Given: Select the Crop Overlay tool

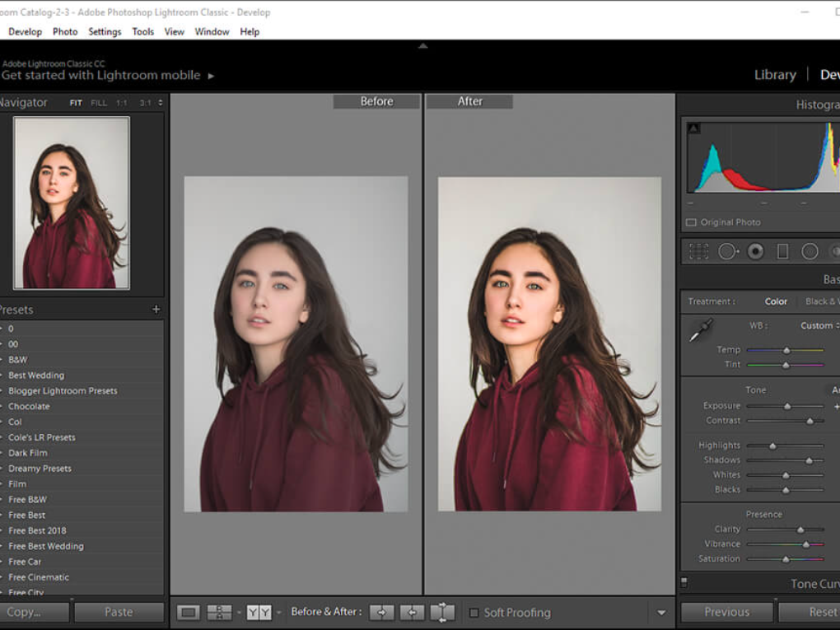Looking at the screenshot, I should (x=698, y=251).
